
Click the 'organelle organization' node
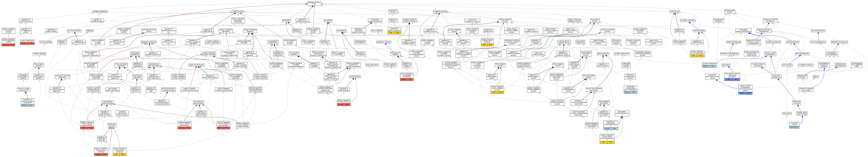pos(149,42)
